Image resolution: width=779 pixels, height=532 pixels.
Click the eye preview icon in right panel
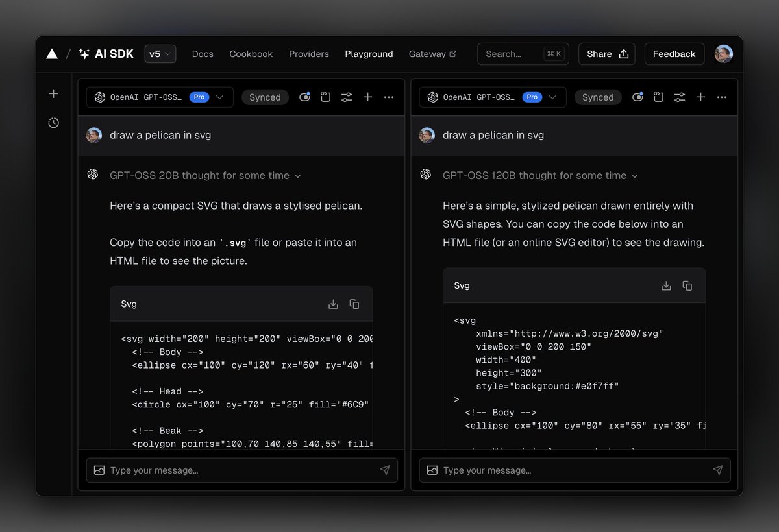(637, 97)
